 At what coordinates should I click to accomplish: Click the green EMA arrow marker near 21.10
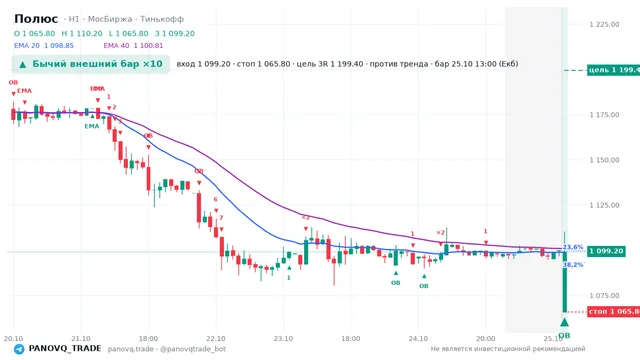point(92,116)
